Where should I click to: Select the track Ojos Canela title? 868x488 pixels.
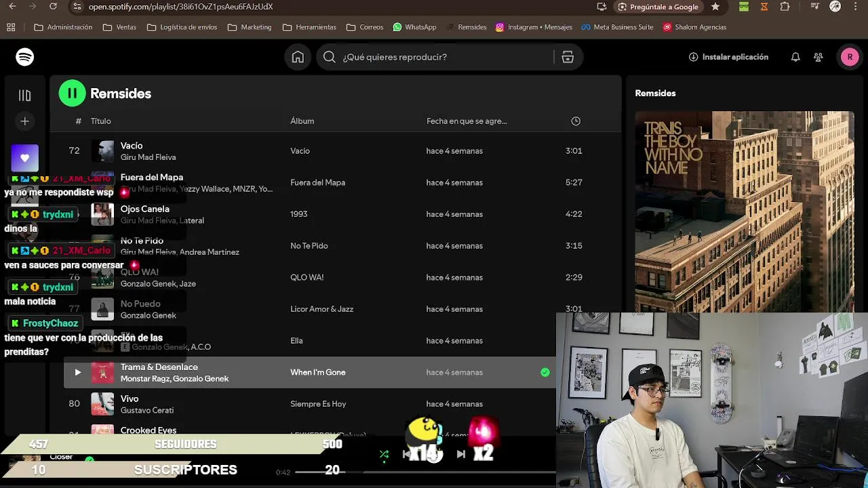point(145,209)
